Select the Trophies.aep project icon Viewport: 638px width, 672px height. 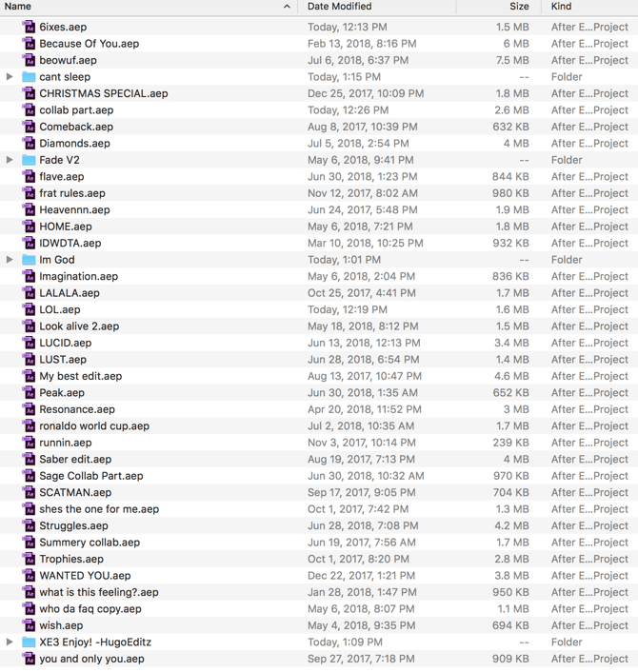(x=29, y=560)
